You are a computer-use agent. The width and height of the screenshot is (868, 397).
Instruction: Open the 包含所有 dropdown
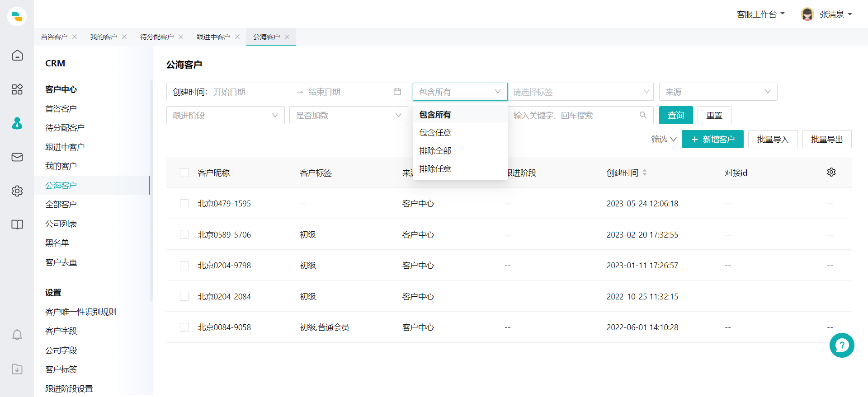coord(460,92)
